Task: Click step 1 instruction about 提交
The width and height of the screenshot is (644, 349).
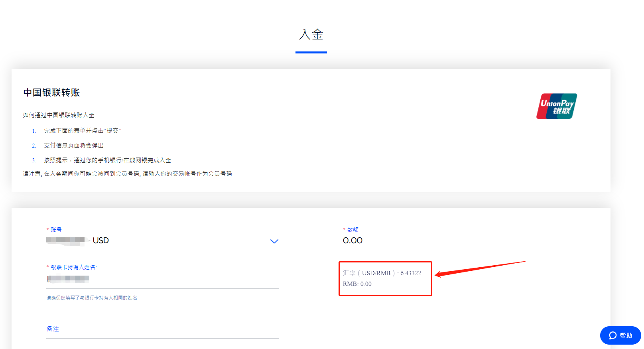Action: 82,131
